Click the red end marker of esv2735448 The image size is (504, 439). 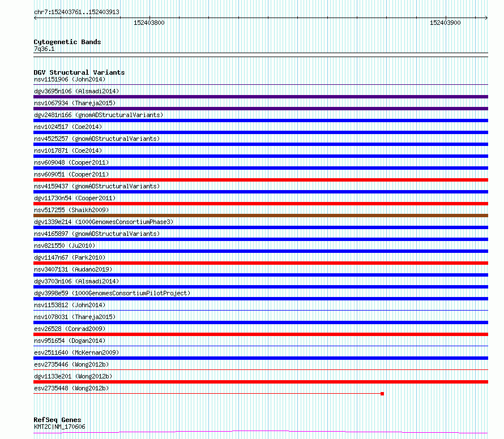[x=382, y=394]
